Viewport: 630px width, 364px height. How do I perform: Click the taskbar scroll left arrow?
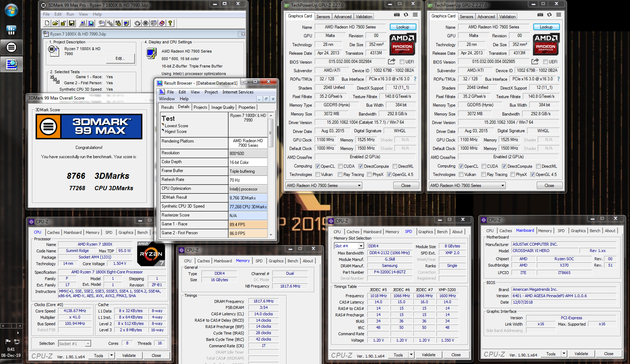click(3, 326)
